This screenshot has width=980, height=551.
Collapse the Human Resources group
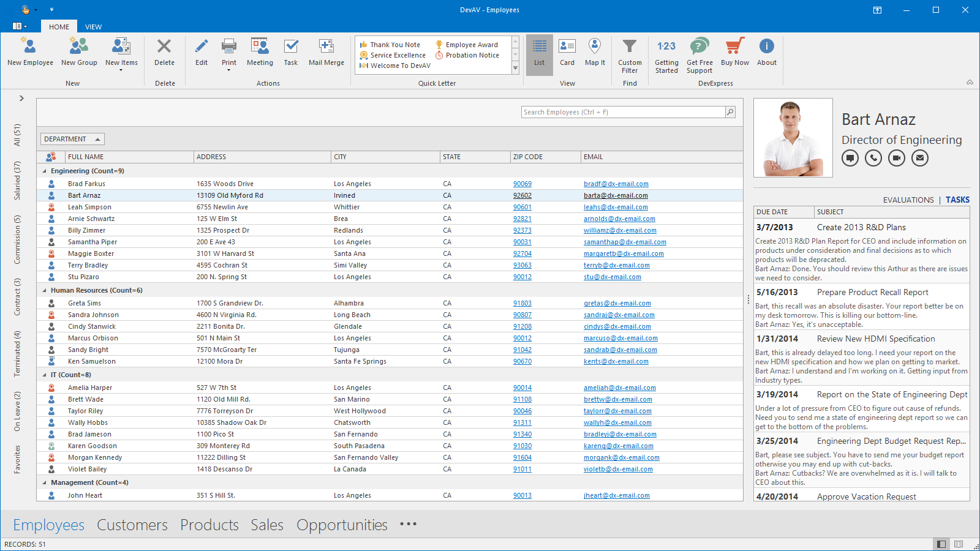point(44,290)
